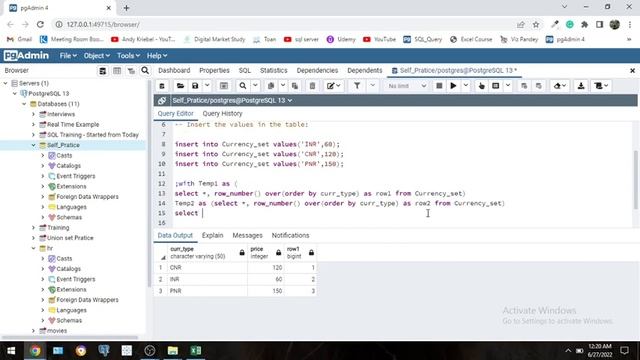Collapse the hr database node
640x360 pixels.
point(33,248)
